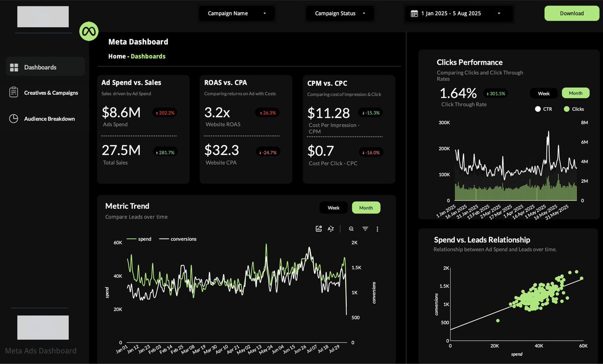603x364 pixels.
Task: Click the $32.3 Website CPA value
Action: [222, 150]
